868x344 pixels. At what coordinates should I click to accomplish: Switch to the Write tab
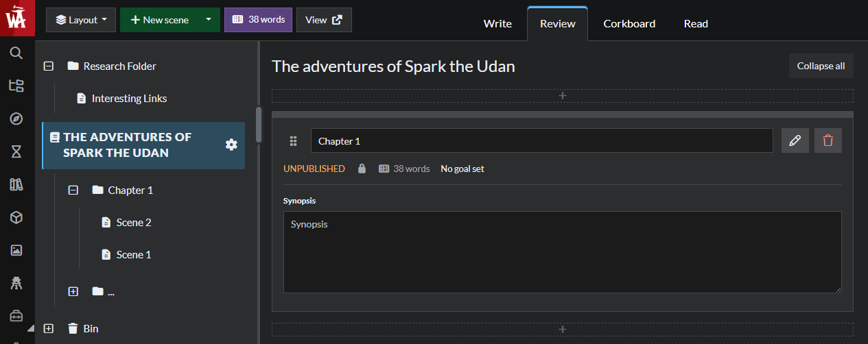click(x=497, y=23)
